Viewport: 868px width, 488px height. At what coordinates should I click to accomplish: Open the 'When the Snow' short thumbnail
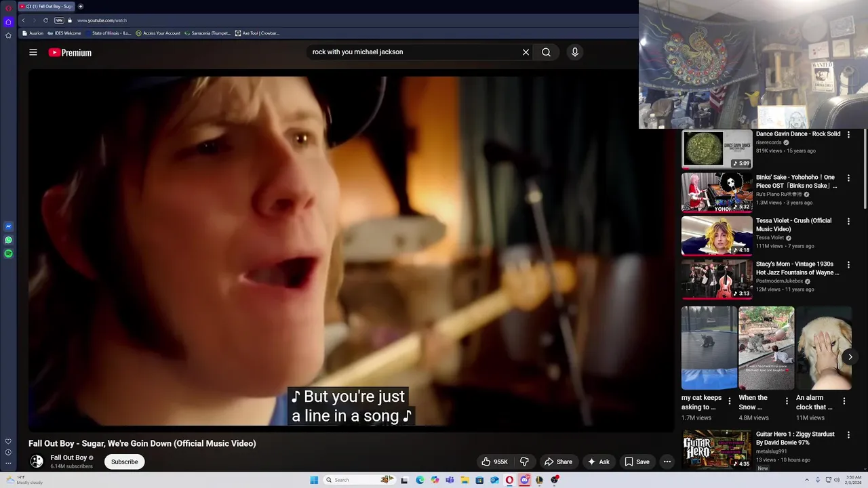766,348
